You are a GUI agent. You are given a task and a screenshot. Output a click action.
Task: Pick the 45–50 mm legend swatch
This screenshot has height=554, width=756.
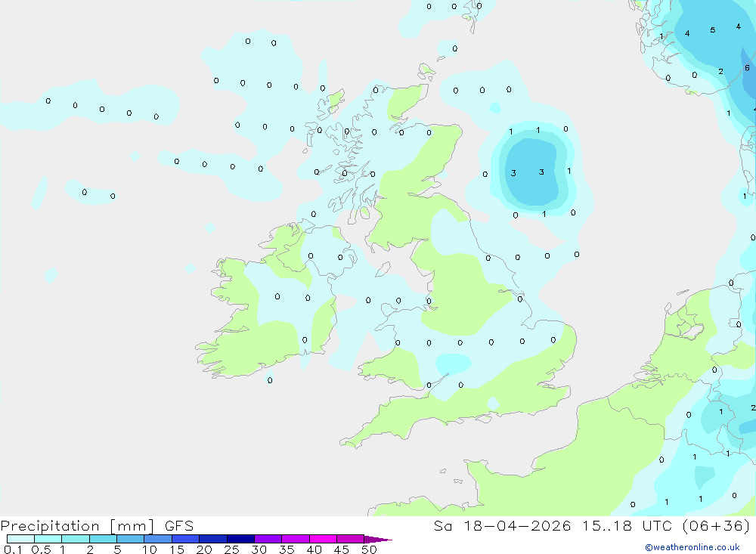(x=351, y=539)
